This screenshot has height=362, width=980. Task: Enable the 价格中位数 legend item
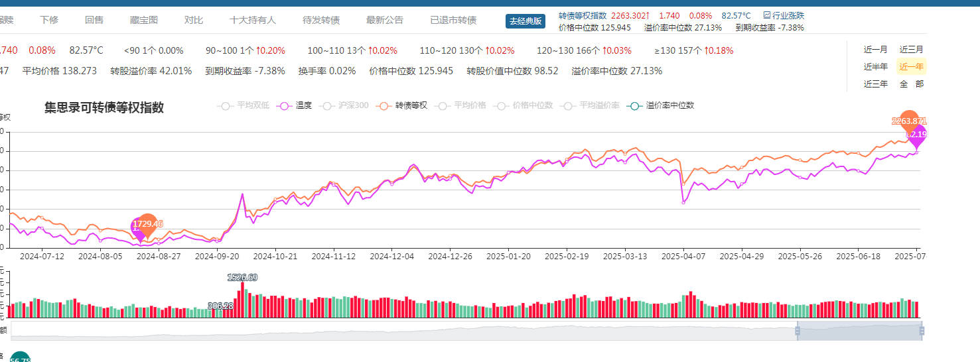pyautogui.click(x=525, y=105)
